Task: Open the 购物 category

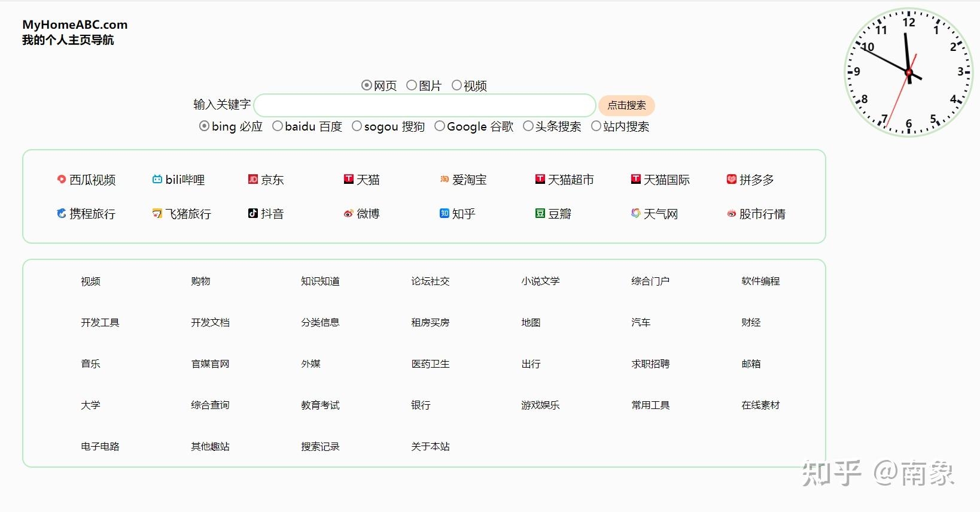Action: pos(200,281)
